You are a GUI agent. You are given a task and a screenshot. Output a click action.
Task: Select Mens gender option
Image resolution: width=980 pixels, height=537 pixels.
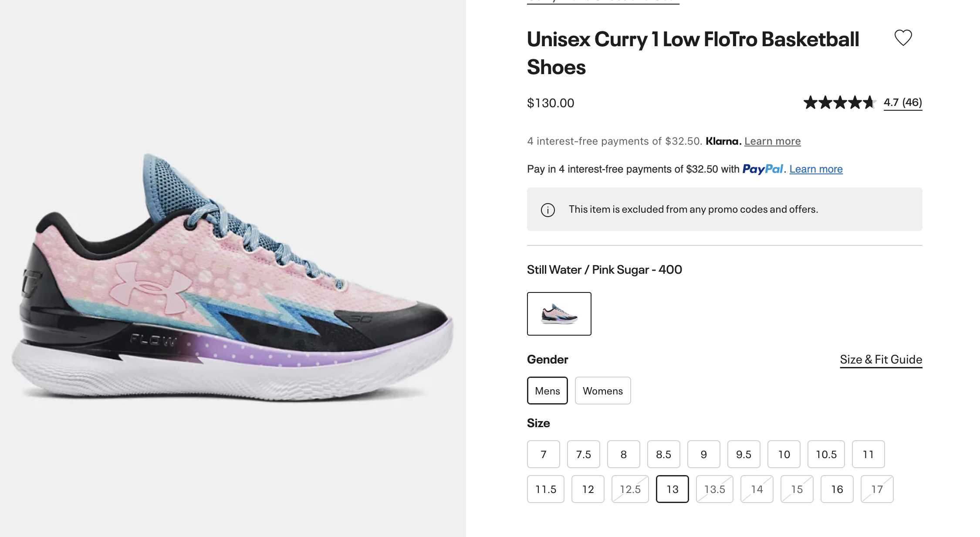pyautogui.click(x=547, y=391)
